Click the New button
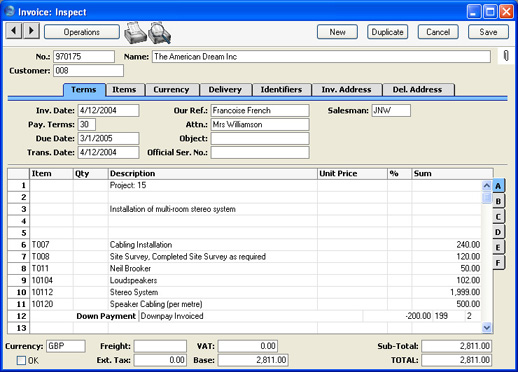518x372 pixels. [337, 32]
